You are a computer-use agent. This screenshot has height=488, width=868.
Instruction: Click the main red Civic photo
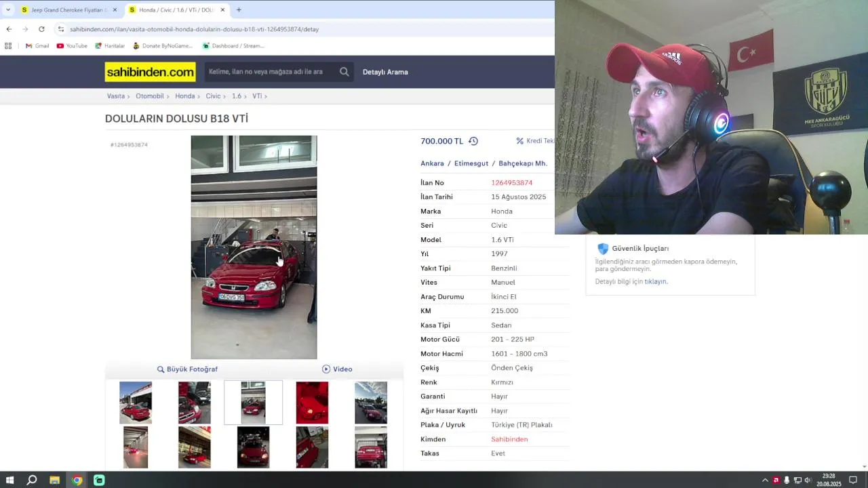[254, 247]
